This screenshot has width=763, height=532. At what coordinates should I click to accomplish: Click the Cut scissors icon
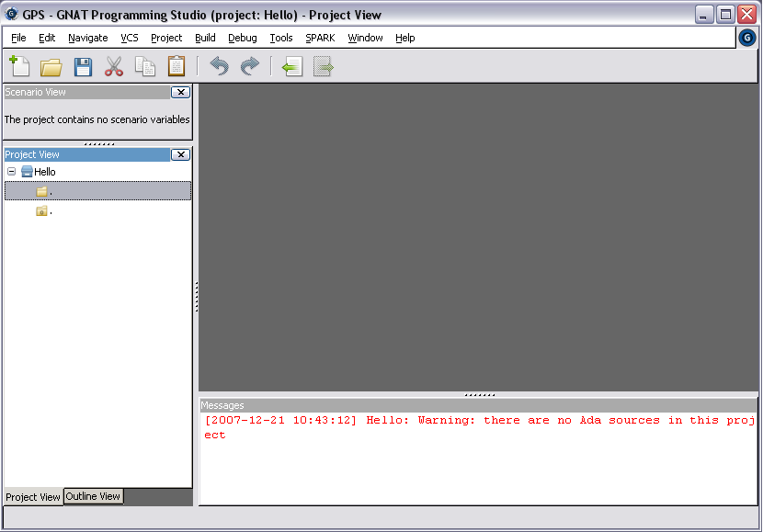pyautogui.click(x=114, y=67)
